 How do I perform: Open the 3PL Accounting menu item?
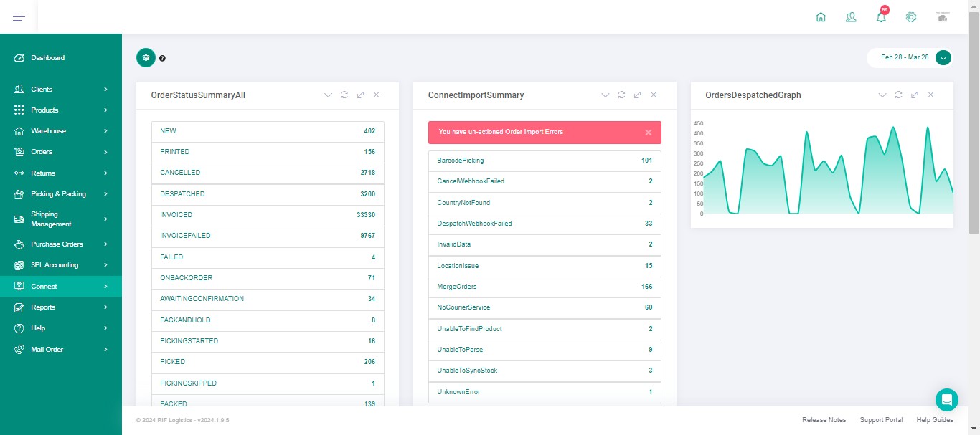61,265
